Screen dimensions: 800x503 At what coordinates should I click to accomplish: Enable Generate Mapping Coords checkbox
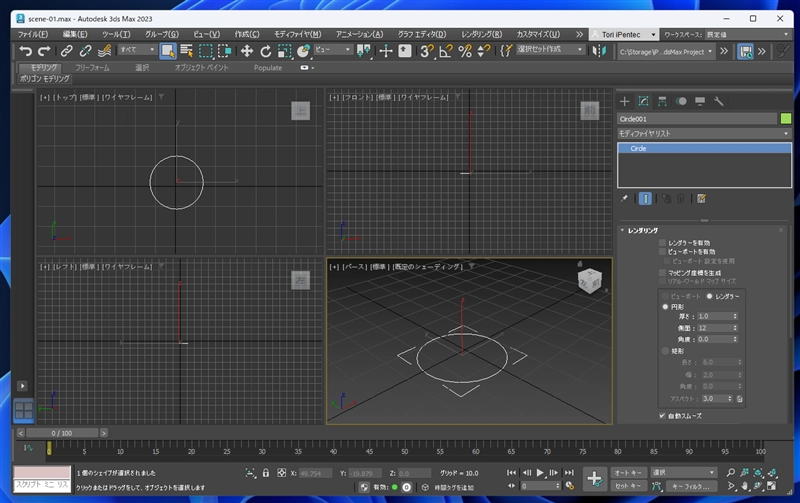point(663,273)
